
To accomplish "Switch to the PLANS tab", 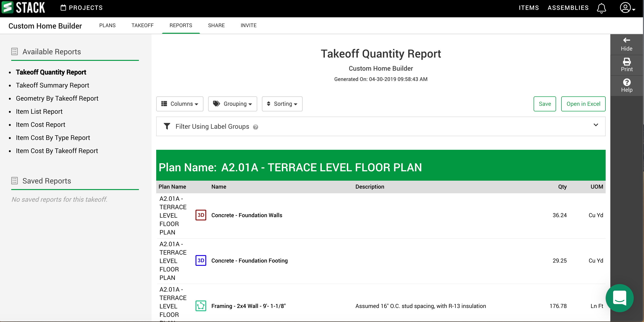I will (107, 25).
